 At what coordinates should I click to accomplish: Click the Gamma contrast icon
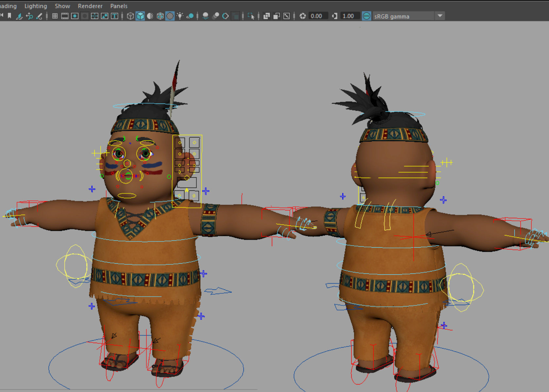coord(334,16)
